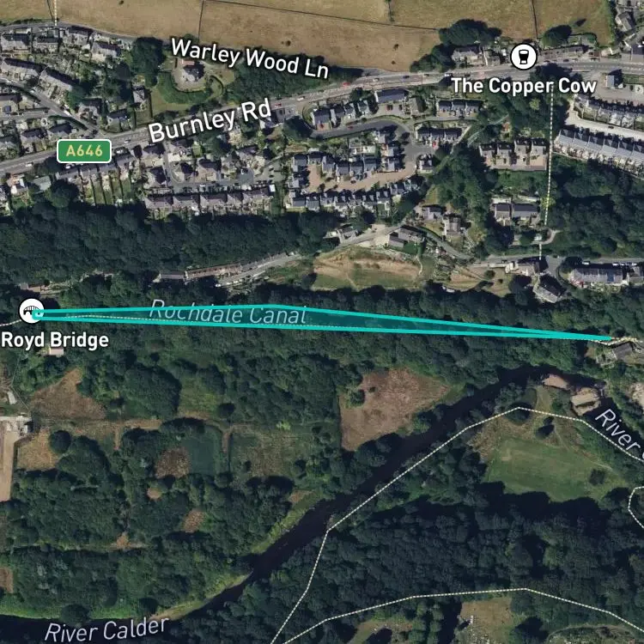
Task: Select the River Calder label at bottom
Action: (106, 630)
